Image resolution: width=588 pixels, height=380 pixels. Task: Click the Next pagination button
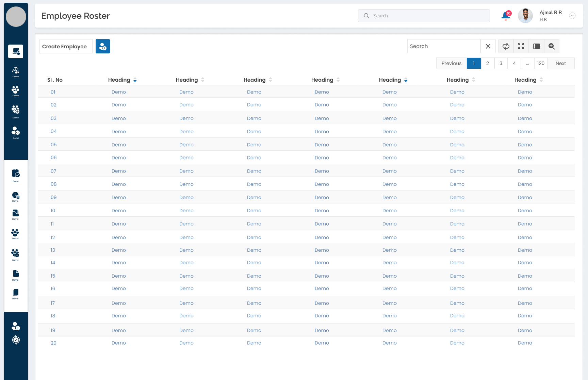point(561,63)
